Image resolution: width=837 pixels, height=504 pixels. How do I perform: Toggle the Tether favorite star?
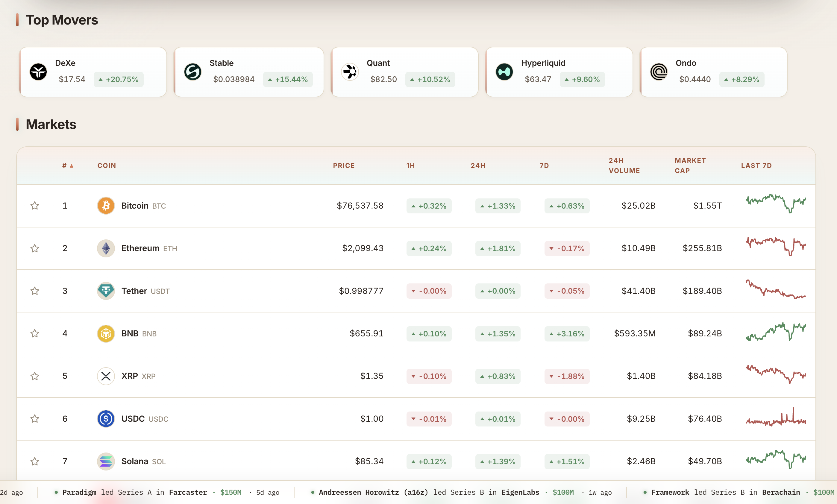(x=35, y=291)
